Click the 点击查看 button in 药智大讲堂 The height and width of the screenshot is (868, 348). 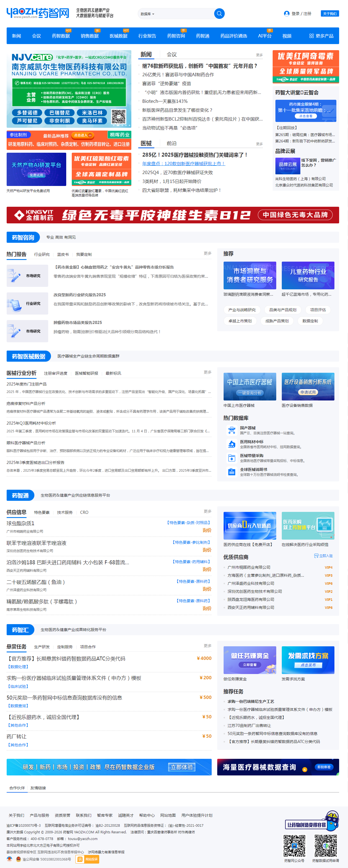point(306,116)
